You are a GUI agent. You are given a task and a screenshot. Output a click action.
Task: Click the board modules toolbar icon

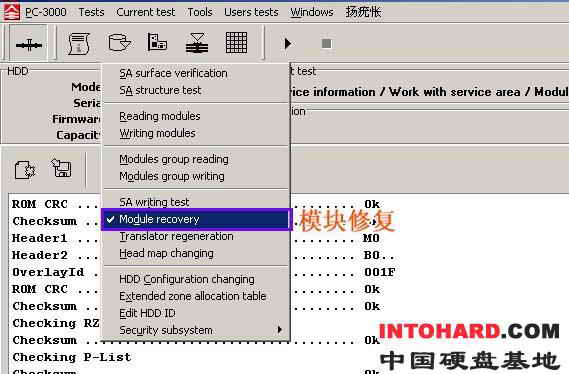point(157,42)
